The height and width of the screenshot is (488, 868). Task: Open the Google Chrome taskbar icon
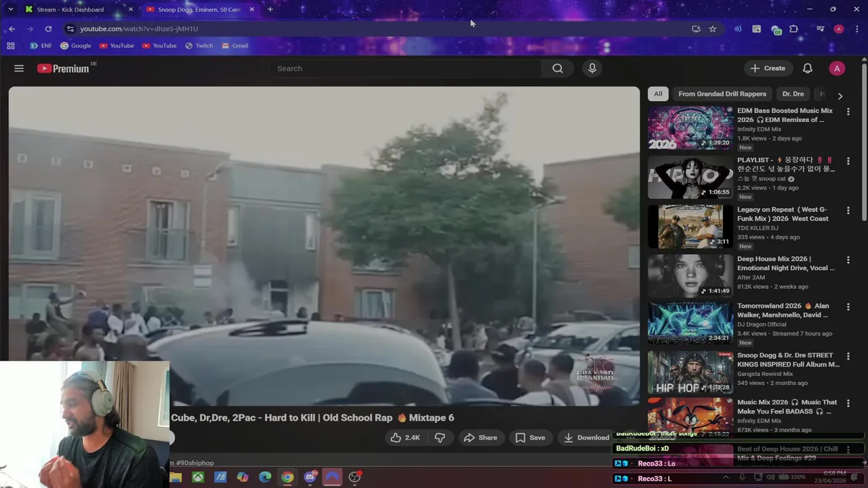click(x=288, y=477)
